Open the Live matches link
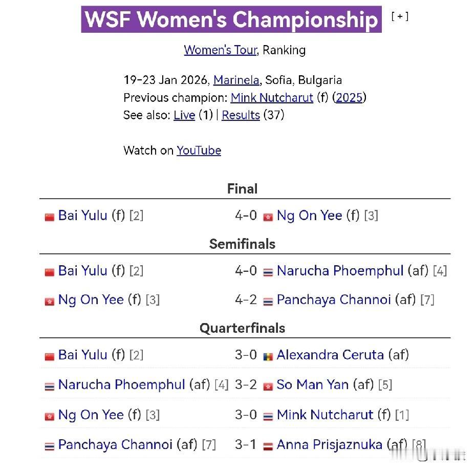The width and height of the screenshot is (476, 471). (x=184, y=115)
